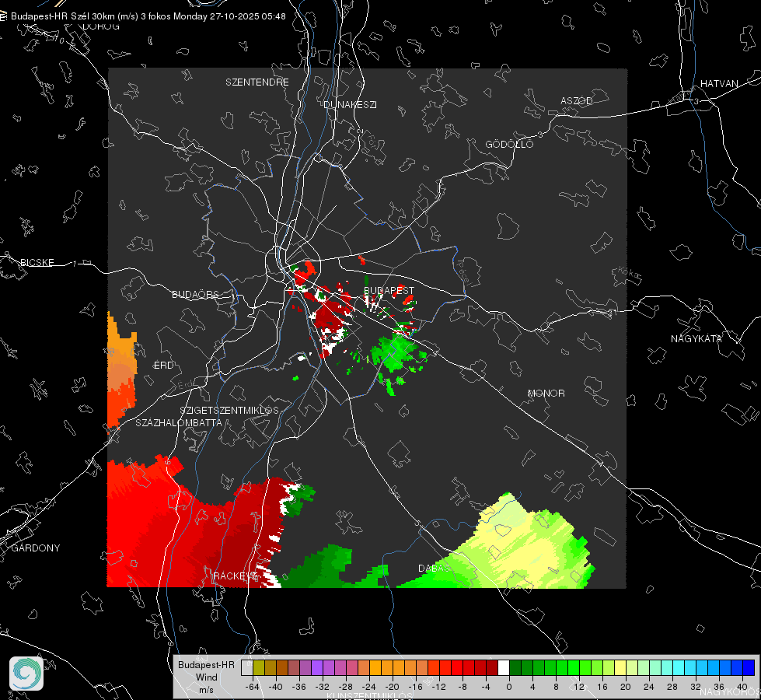Click the BUDAPEST city label

[389, 290]
